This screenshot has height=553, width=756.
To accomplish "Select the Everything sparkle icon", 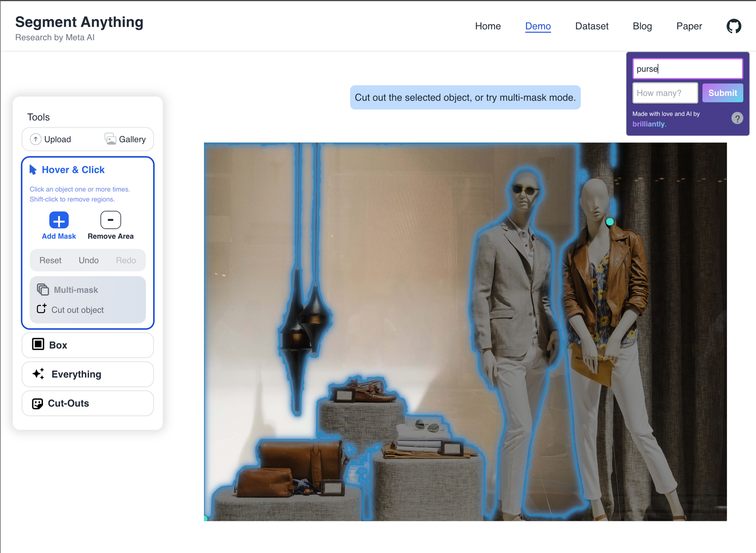I will tap(38, 374).
